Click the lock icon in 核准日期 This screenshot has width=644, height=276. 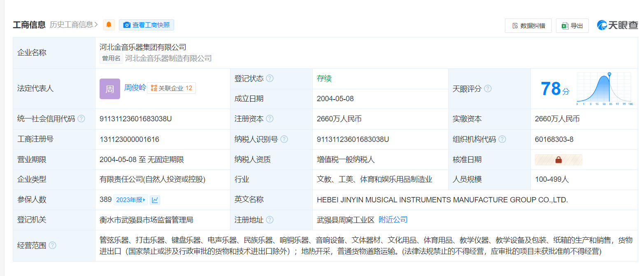tap(558, 160)
